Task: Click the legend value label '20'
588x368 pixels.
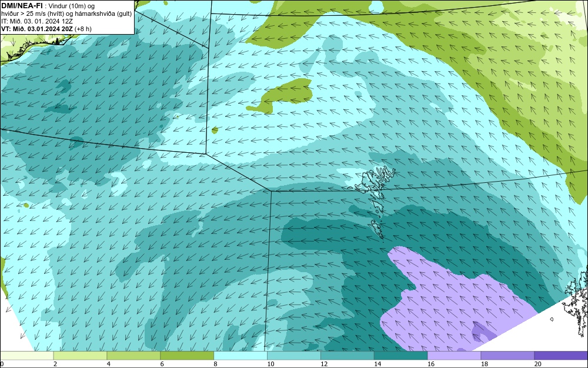Action: 538,364
